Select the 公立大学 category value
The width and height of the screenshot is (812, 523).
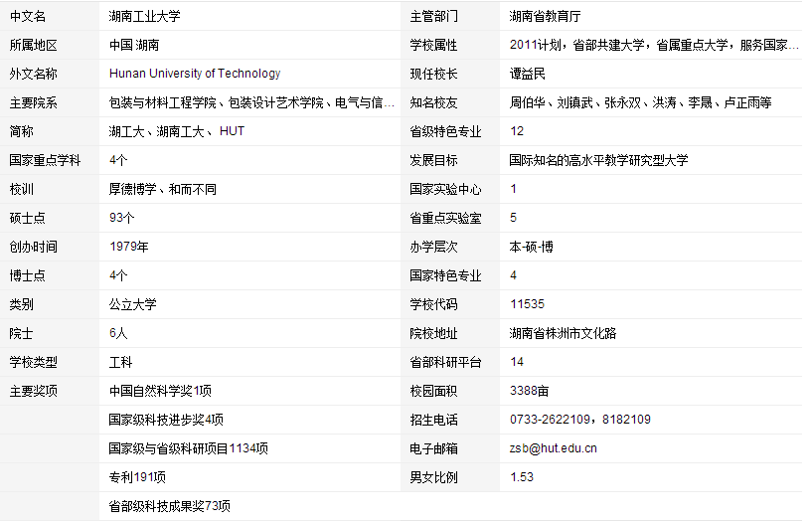[x=132, y=304]
